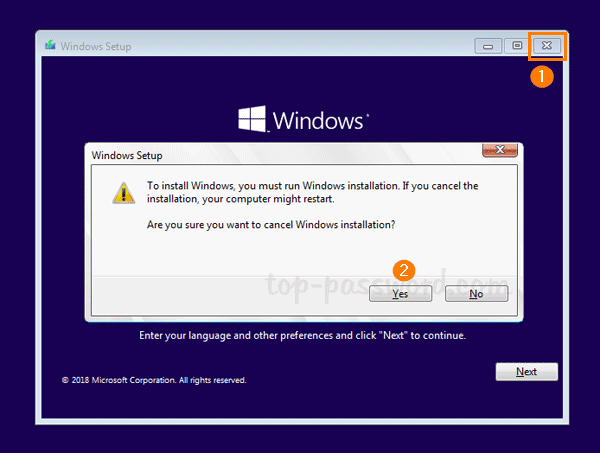Minimize the Windows Setup window
Viewport: 600px width, 453px height.
point(489,46)
